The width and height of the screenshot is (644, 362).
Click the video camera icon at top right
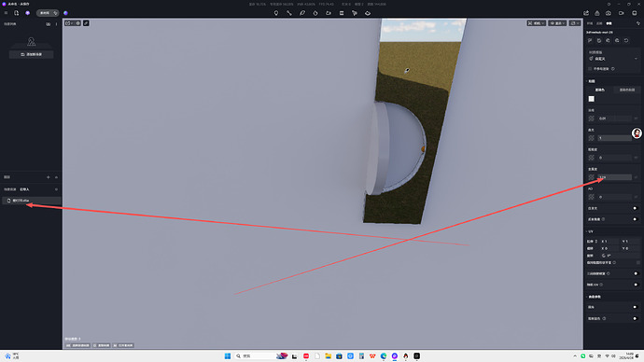pos(622,13)
